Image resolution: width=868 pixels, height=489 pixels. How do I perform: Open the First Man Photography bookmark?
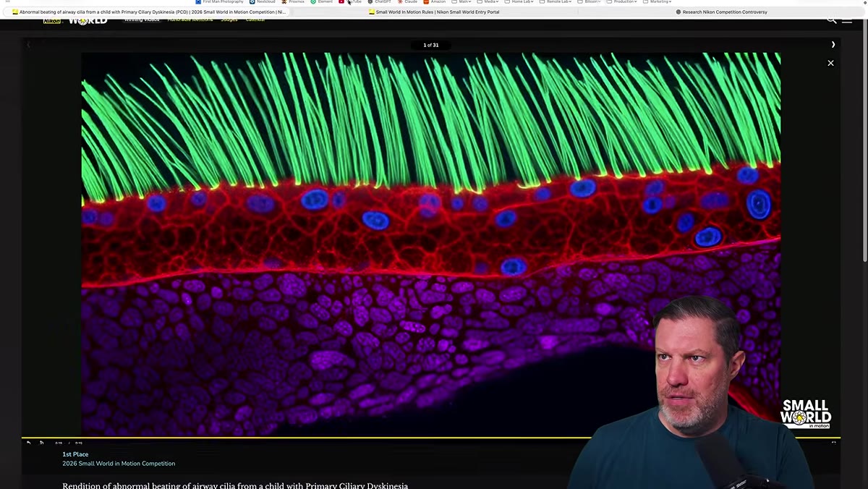tap(220, 2)
